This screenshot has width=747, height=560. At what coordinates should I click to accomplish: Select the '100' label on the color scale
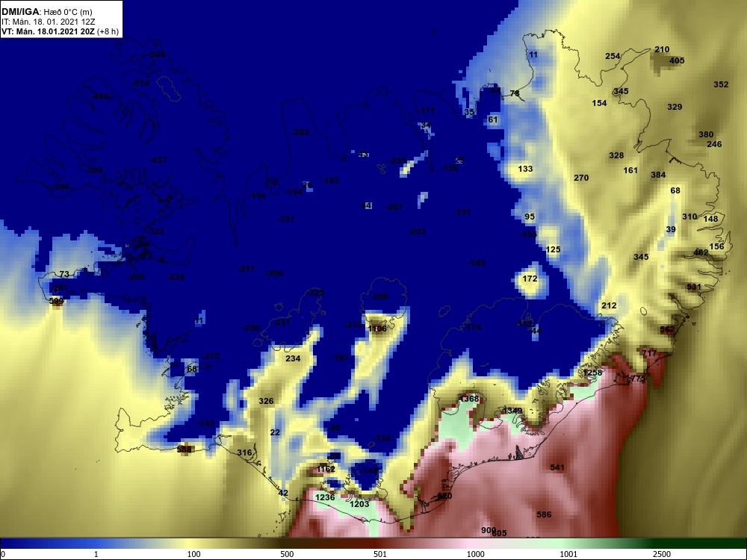tap(193, 554)
